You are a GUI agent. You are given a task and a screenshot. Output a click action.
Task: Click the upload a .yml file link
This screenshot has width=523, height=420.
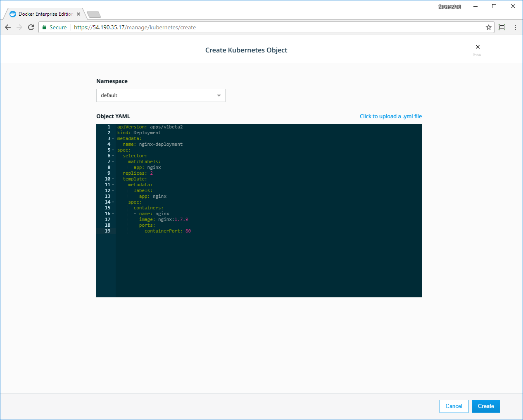click(390, 116)
